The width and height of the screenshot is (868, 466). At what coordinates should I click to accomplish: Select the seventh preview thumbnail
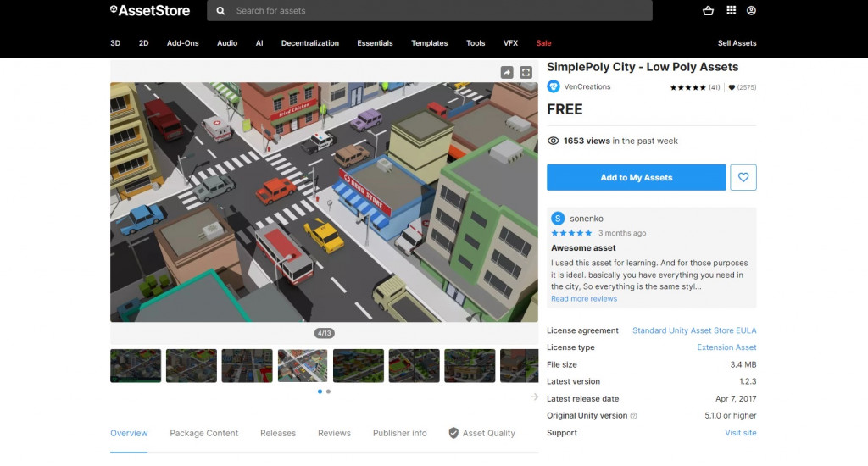[470, 365]
